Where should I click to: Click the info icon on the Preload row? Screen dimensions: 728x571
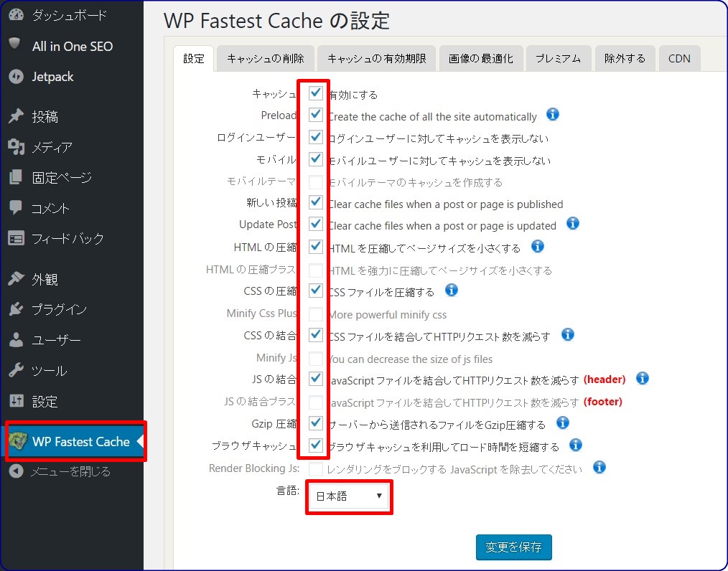coord(553,114)
